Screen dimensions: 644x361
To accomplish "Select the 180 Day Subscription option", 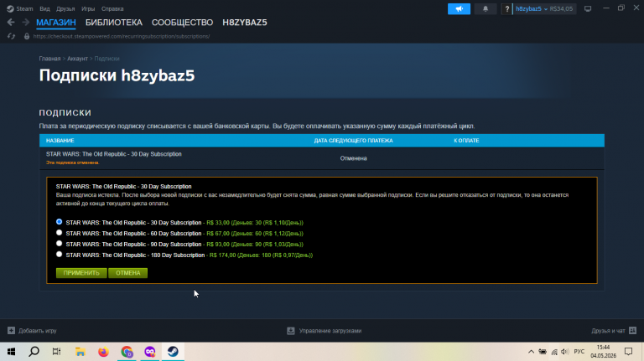I will [60, 255].
